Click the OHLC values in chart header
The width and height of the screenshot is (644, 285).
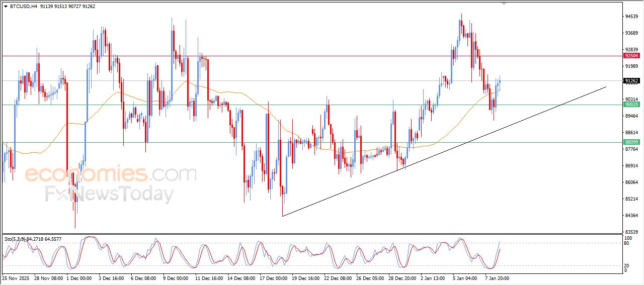(x=70, y=7)
